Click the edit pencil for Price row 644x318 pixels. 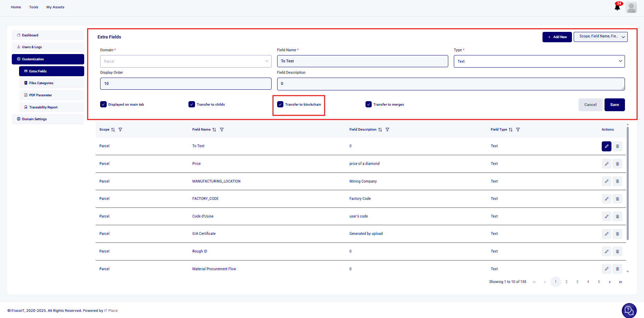point(606,164)
